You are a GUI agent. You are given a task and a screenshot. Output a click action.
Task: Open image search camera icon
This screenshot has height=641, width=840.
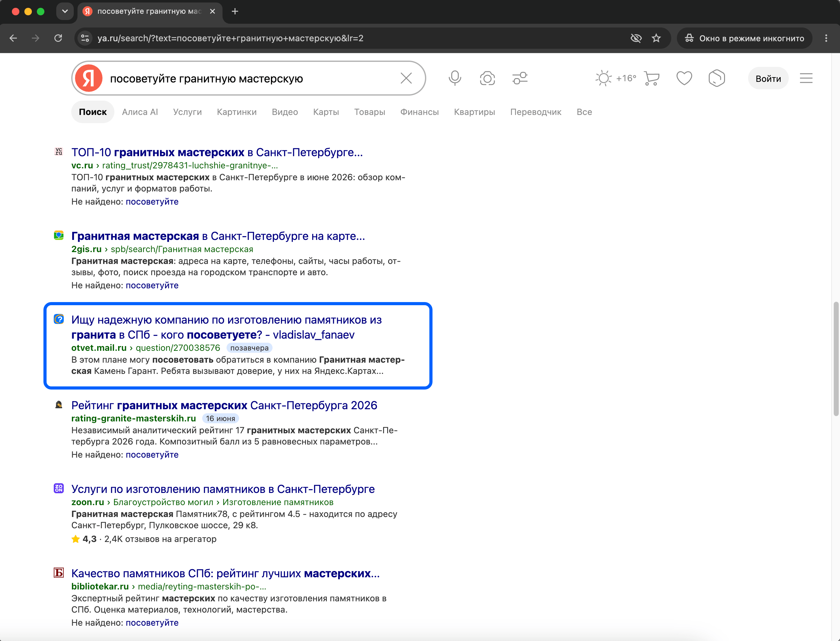click(487, 78)
